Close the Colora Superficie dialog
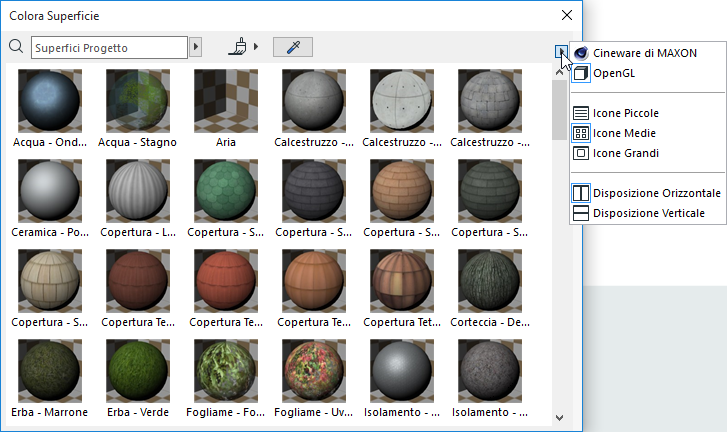727x432 pixels. 567,15
